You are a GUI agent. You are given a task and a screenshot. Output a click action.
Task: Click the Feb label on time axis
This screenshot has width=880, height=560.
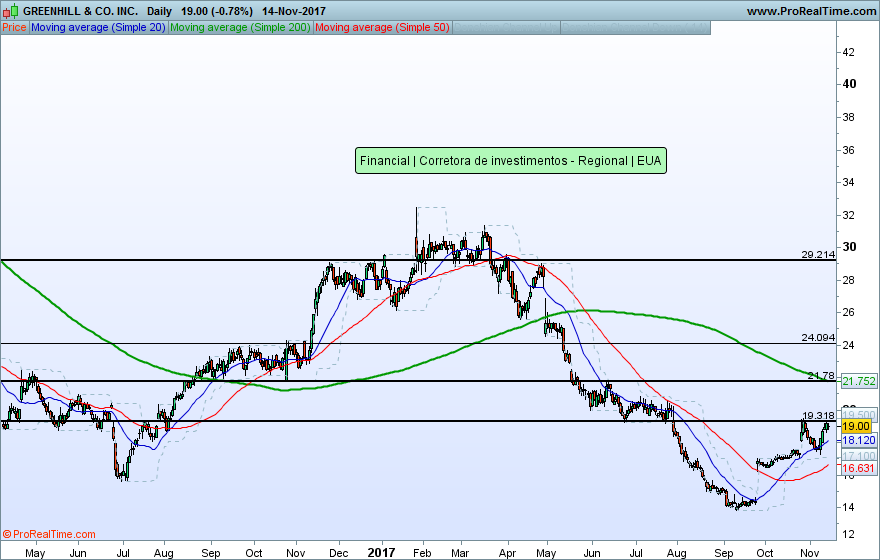422,553
